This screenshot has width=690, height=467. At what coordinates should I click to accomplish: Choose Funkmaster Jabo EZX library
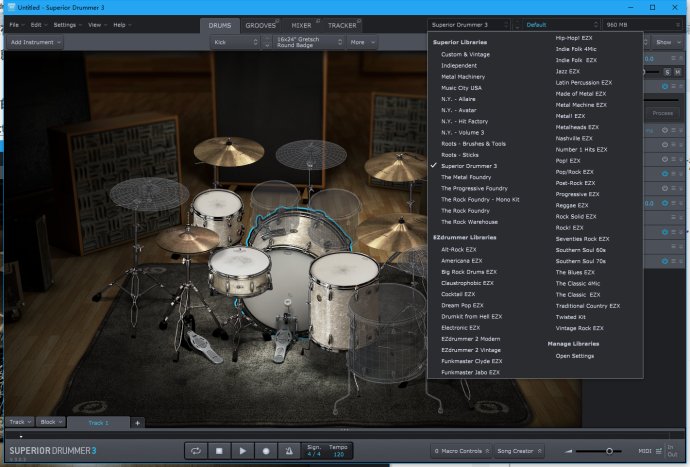(470, 372)
